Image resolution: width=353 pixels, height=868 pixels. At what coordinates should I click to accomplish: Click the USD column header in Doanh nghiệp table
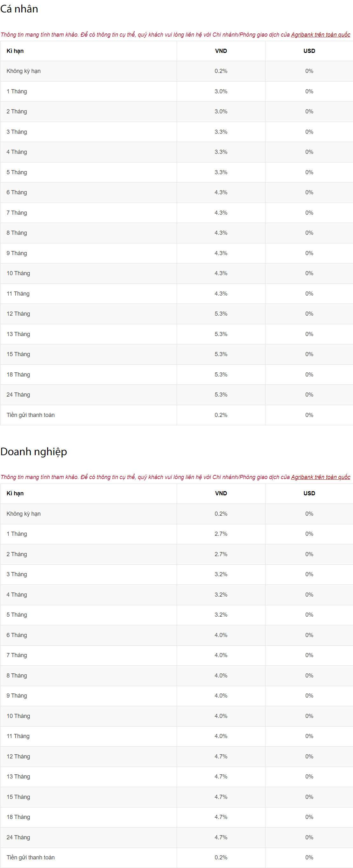click(309, 493)
